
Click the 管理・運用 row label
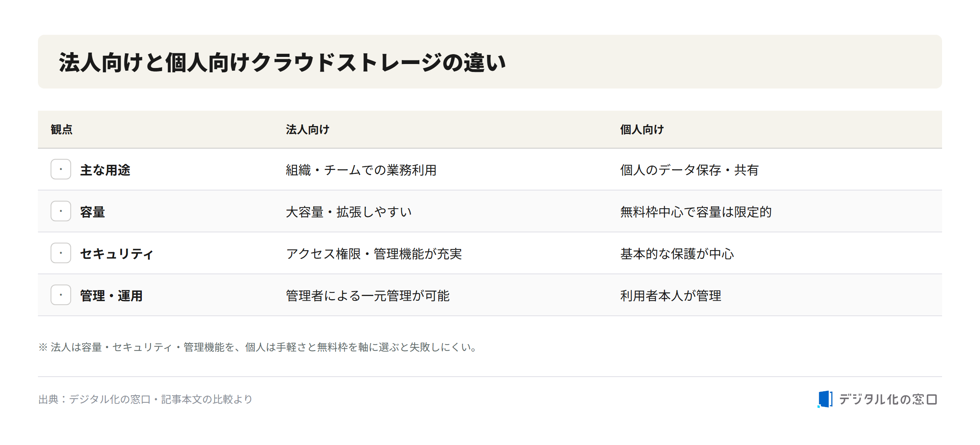tap(111, 296)
